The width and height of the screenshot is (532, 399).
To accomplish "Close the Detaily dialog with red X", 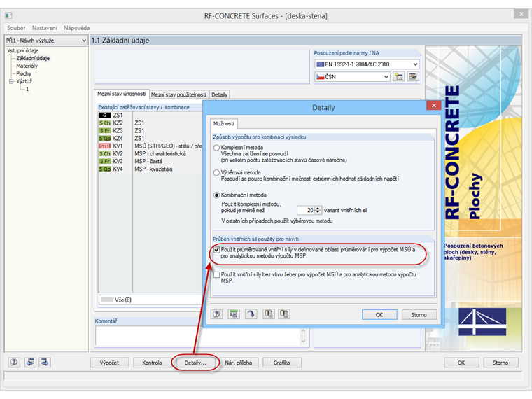I will pos(434,106).
